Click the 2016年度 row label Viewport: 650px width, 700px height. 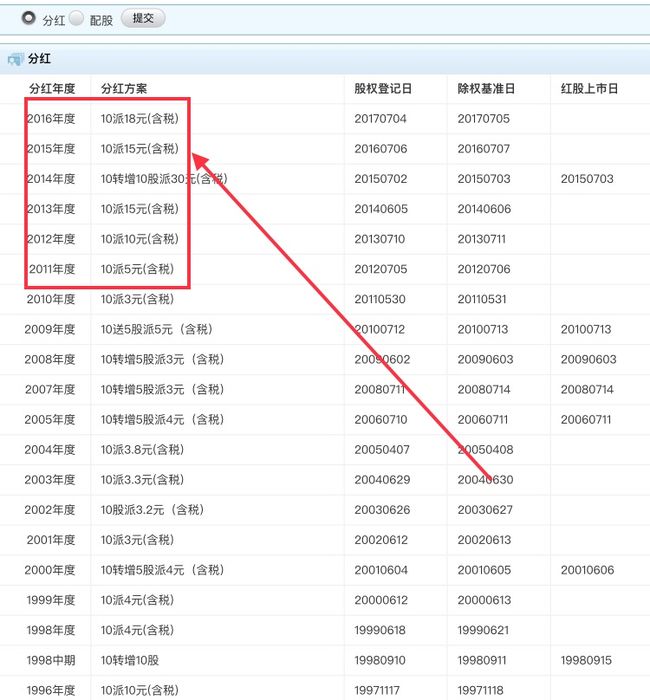pos(51,119)
